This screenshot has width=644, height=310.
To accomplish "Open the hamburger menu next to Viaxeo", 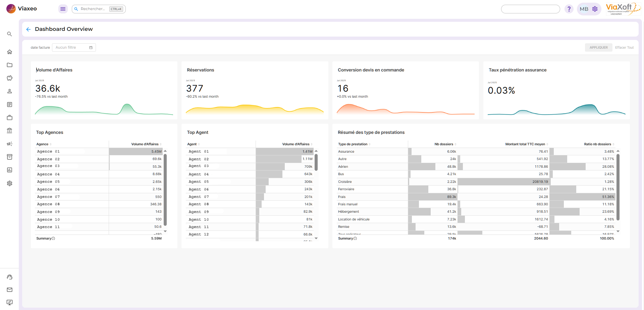I will [x=63, y=9].
